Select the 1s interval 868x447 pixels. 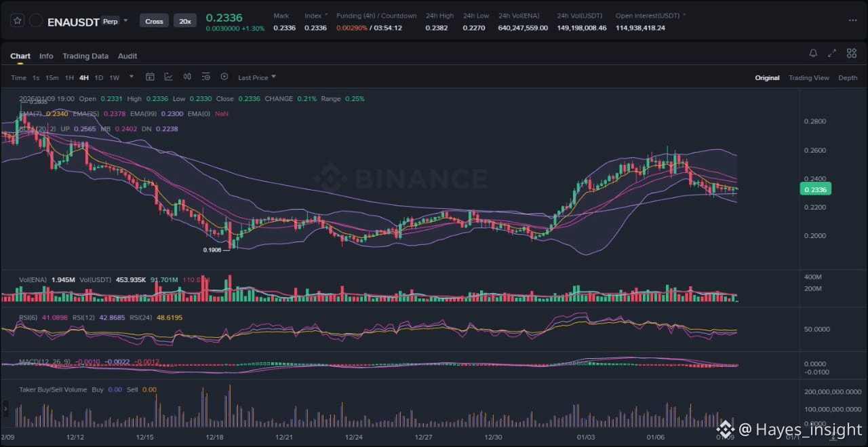coord(36,78)
